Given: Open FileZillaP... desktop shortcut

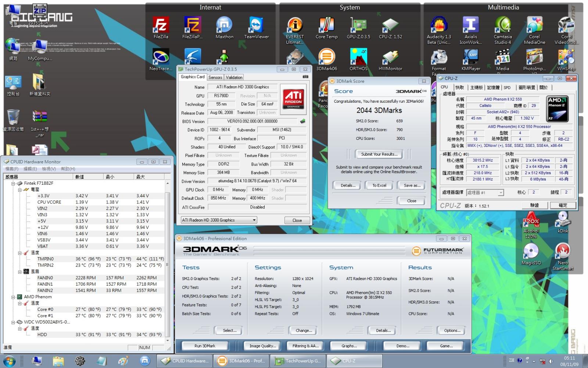Looking at the screenshot, I should coord(193,28).
